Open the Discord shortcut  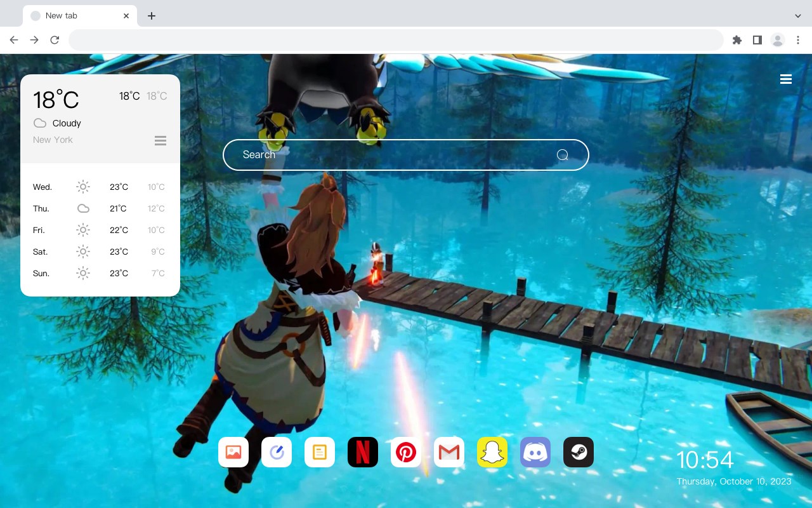535,452
